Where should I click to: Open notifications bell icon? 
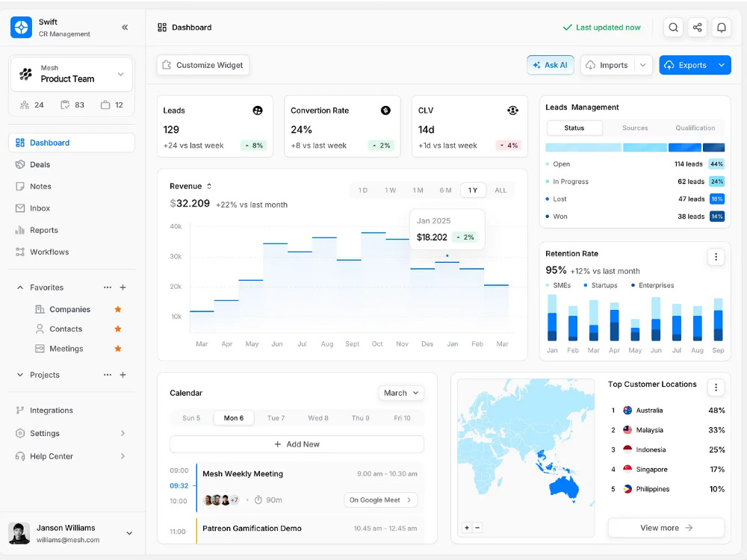[722, 27]
